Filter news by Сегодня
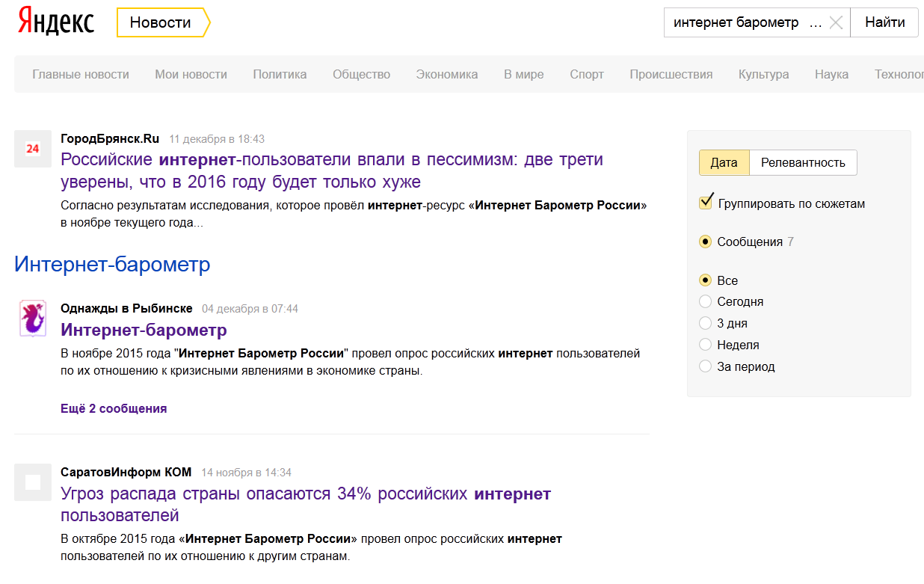This screenshot has width=924, height=584. [x=705, y=301]
